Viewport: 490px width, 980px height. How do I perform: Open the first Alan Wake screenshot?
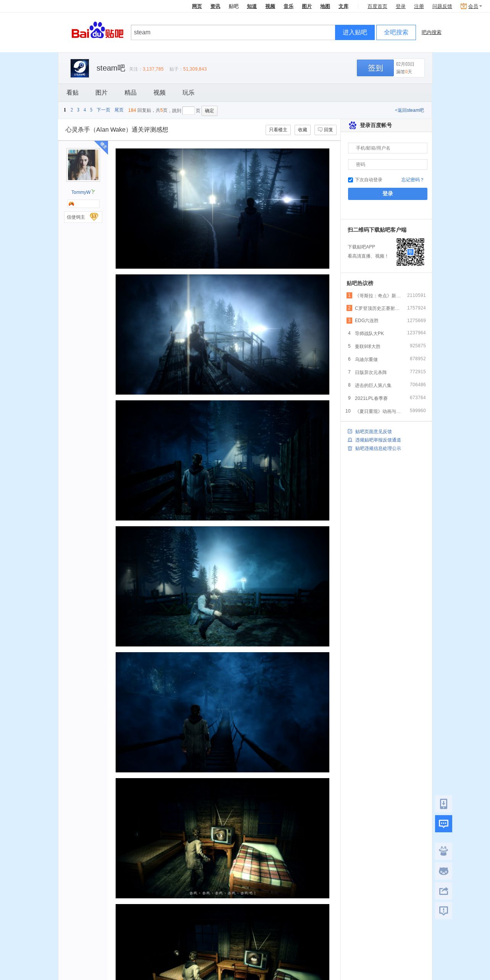tap(222, 208)
